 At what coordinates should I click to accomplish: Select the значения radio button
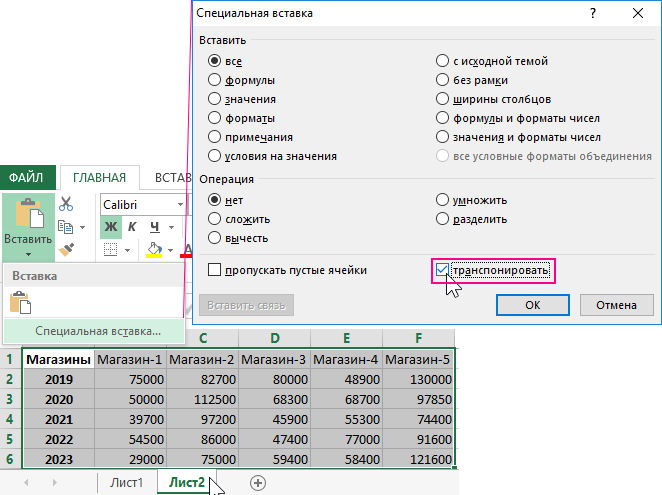[215, 99]
